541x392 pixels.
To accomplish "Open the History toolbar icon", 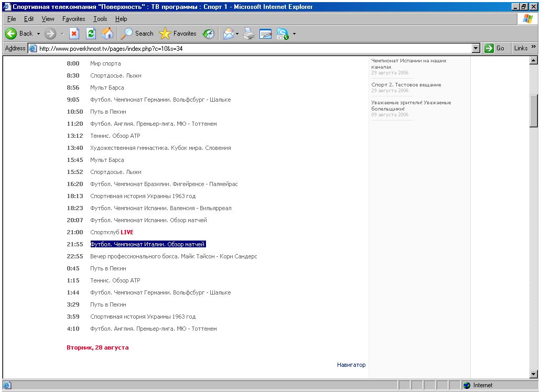I will tap(209, 34).
